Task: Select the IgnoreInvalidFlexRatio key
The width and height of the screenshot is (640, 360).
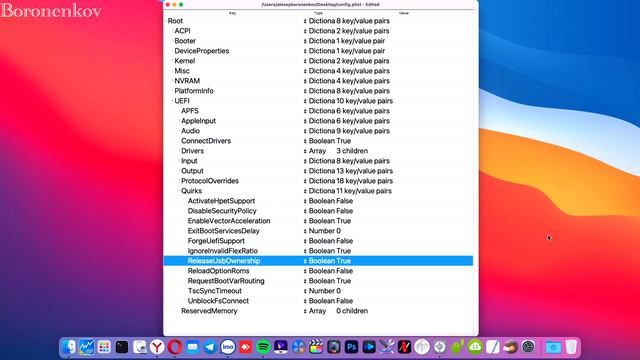Action: click(x=222, y=251)
